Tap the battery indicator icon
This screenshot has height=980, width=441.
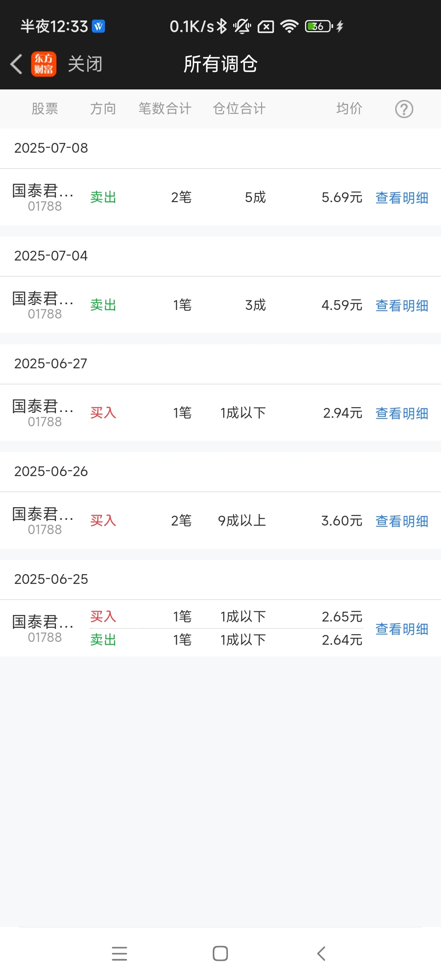coord(319,27)
